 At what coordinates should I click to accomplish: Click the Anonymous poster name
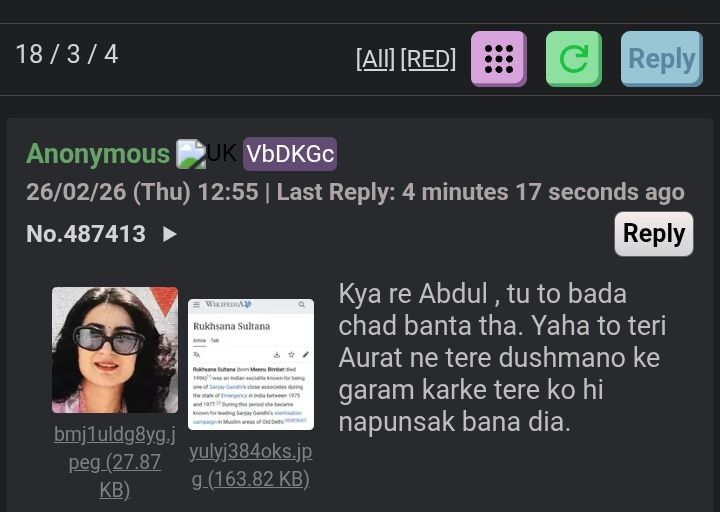click(98, 154)
